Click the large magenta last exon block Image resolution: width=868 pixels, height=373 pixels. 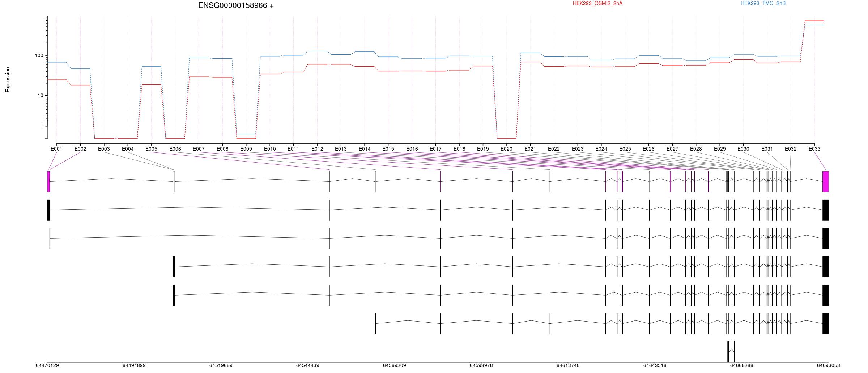coord(826,181)
